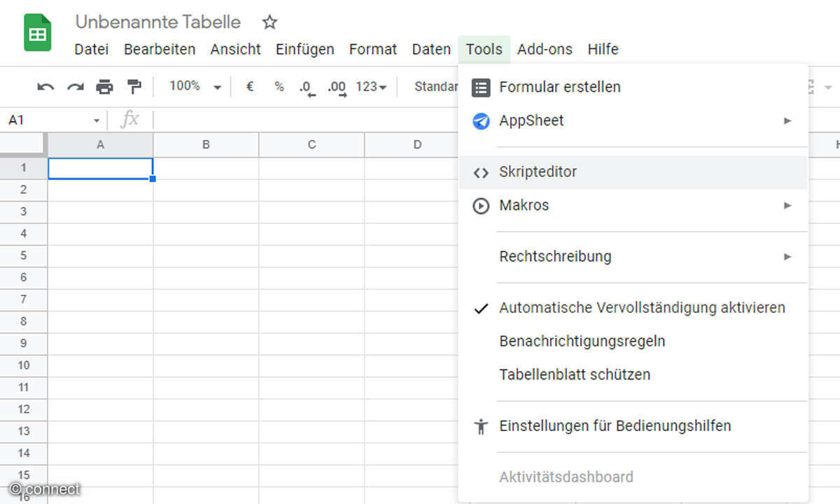Click the Skripteditor code brackets icon
This screenshot has width=840, height=504.
[x=481, y=173]
